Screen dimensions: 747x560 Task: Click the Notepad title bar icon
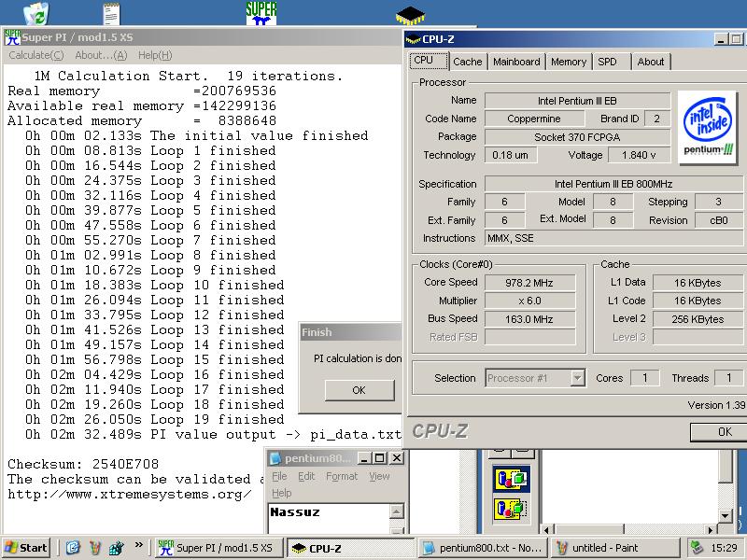pyautogui.click(x=275, y=458)
